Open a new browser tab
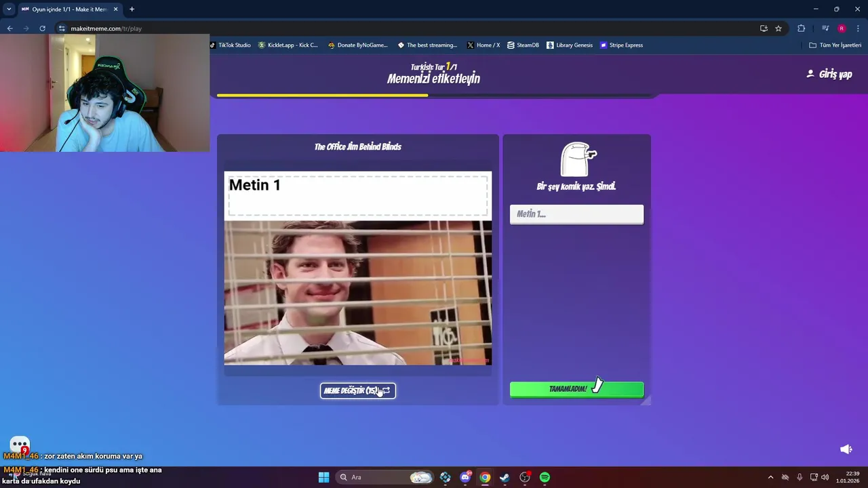This screenshot has width=868, height=488. [x=132, y=9]
